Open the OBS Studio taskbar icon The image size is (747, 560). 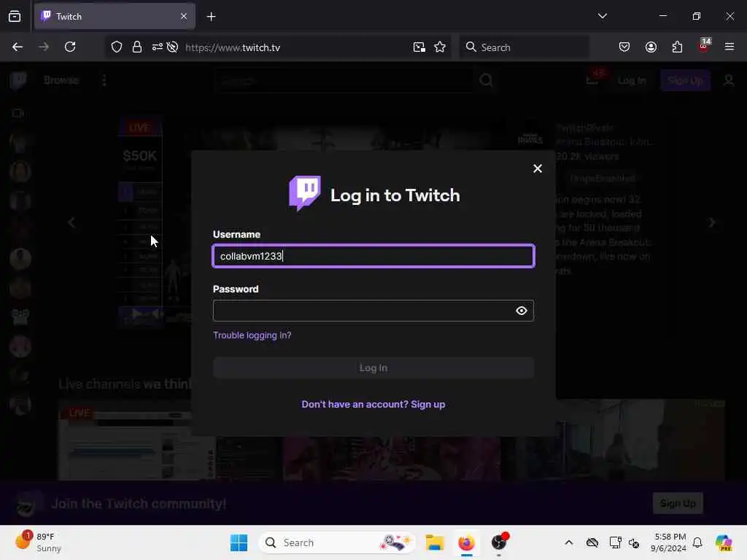pyautogui.click(x=499, y=542)
